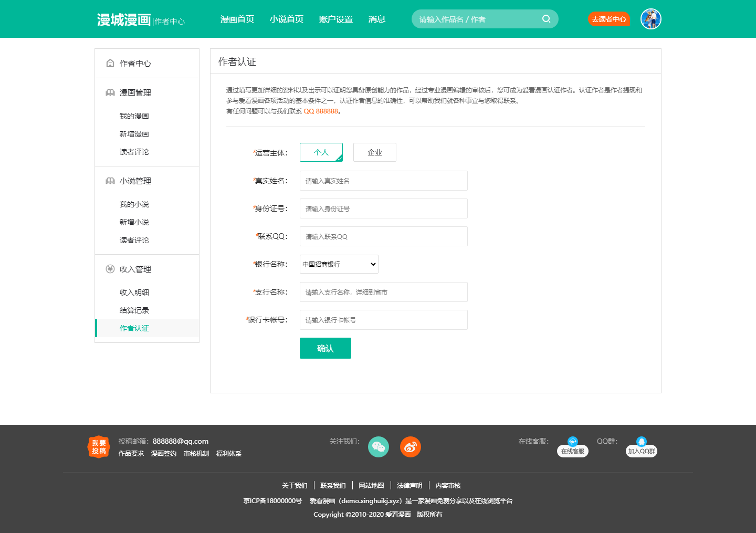Click the 去读者中心 button
Image resolution: width=756 pixels, height=533 pixels.
pyautogui.click(x=609, y=19)
